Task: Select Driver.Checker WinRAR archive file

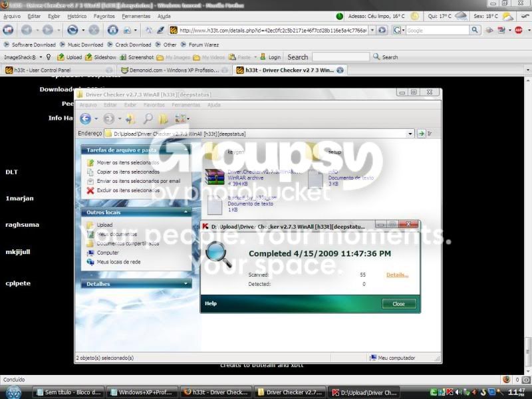Action: click(x=253, y=178)
